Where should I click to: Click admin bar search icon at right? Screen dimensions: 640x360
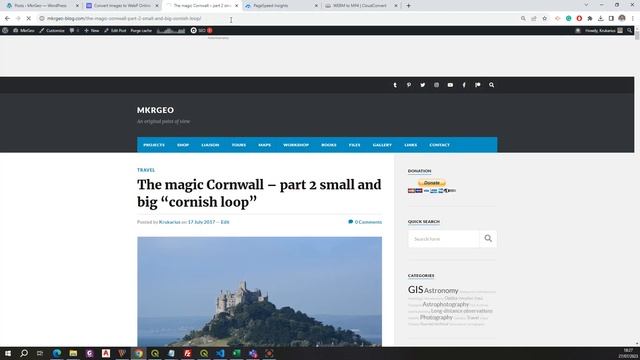[x=630, y=31]
